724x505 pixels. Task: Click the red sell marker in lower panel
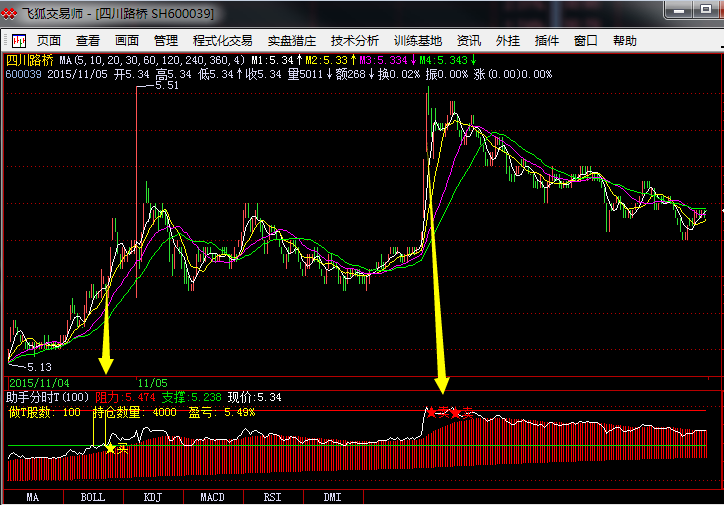coord(432,410)
